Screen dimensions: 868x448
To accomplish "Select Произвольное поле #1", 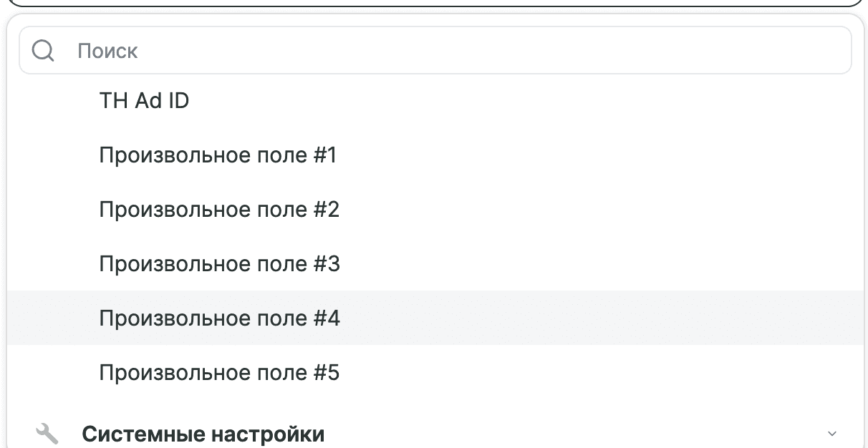I will 219,155.
